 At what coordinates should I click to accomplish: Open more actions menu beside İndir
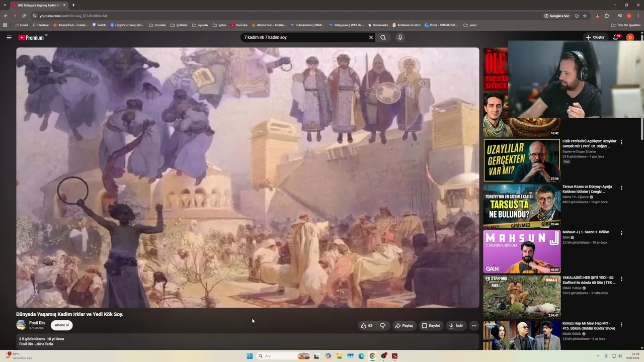click(x=474, y=326)
